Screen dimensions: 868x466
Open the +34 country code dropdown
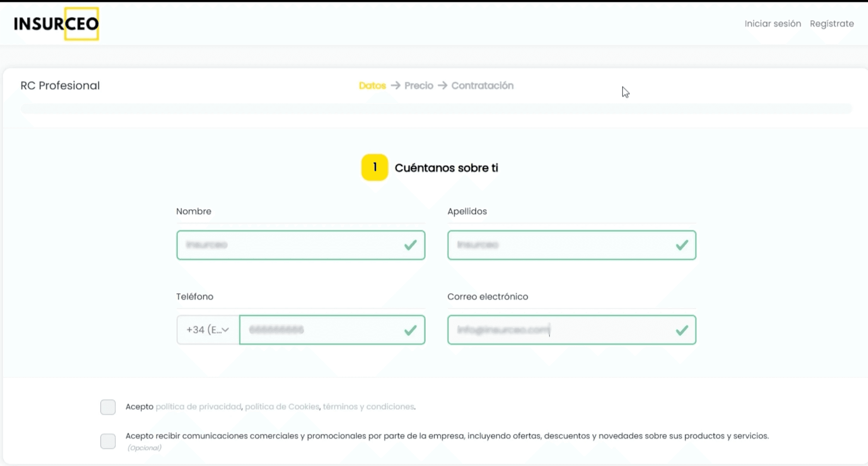pos(208,330)
